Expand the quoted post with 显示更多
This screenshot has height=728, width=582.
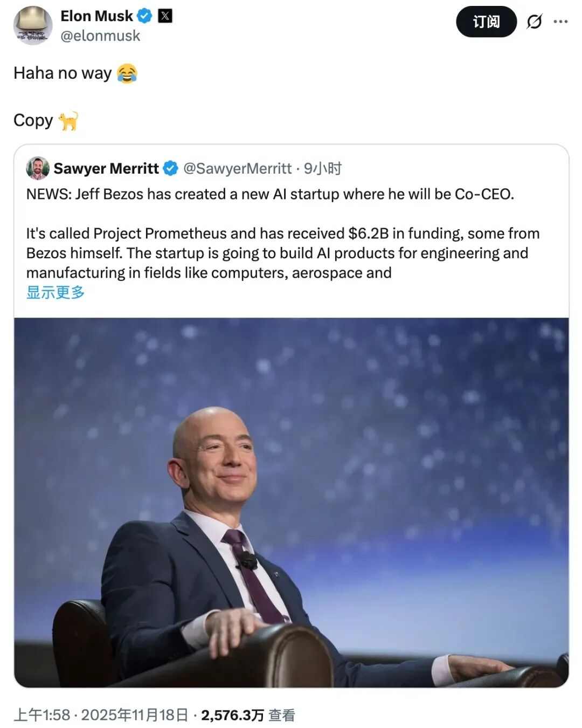pyautogui.click(x=56, y=292)
